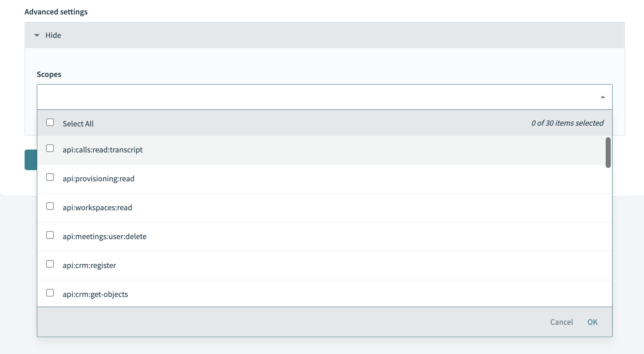Click the collapse triangle beside Hide
The image size is (644, 354).
[37, 35]
